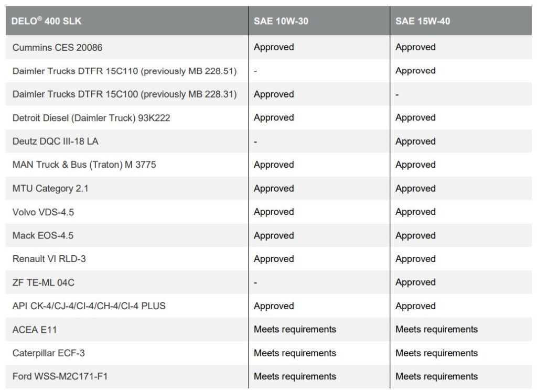Click Ford 15W-40 Meets requirements cell
The image size is (537, 392).
(x=436, y=376)
